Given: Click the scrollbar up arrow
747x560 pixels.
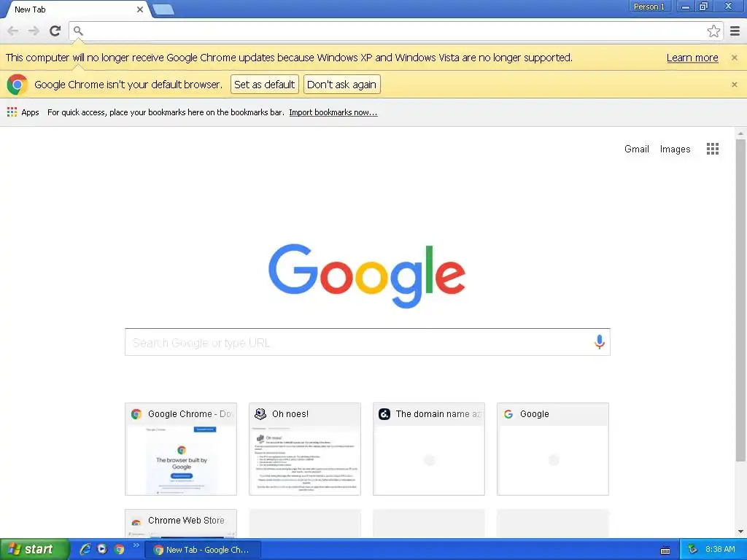Looking at the screenshot, I should click(x=740, y=133).
